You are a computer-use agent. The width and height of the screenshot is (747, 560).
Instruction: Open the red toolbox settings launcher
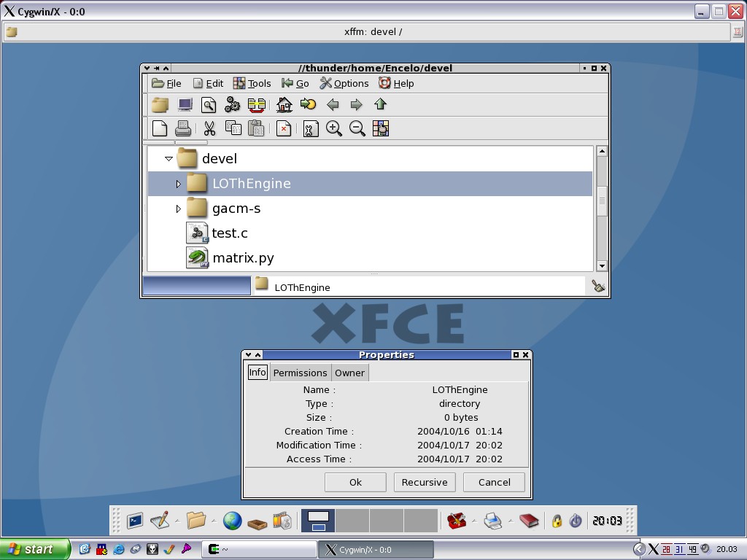tap(457, 521)
